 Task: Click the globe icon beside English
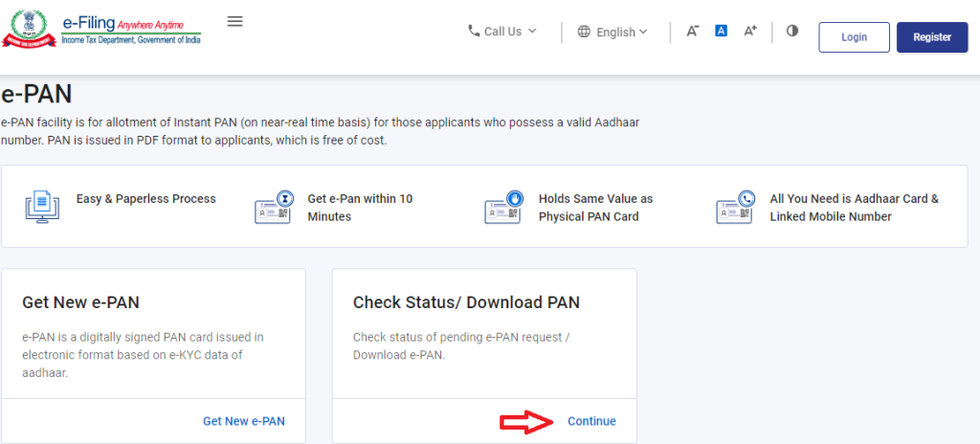pos(584,32)
